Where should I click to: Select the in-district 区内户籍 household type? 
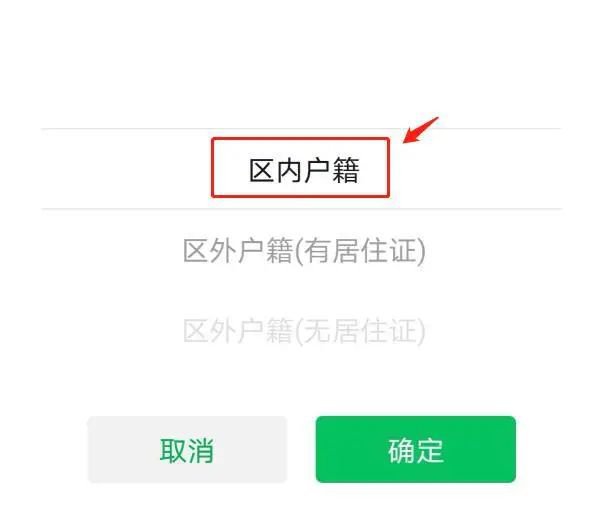coord(304,170)
